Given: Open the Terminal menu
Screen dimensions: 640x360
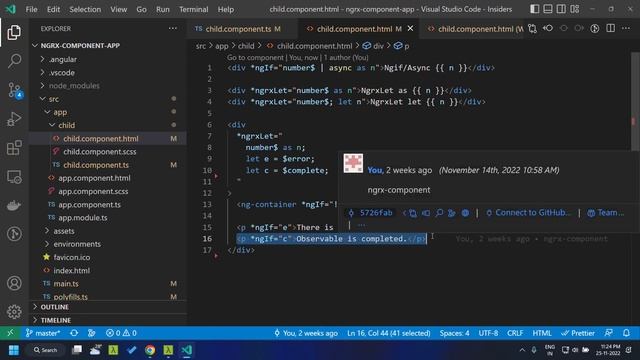Looking at the screenshot, I should pos(193,9).
